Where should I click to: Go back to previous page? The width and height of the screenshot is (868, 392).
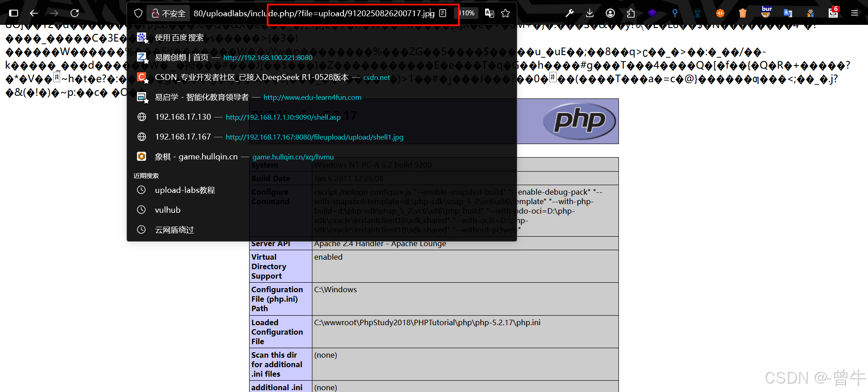34,13
